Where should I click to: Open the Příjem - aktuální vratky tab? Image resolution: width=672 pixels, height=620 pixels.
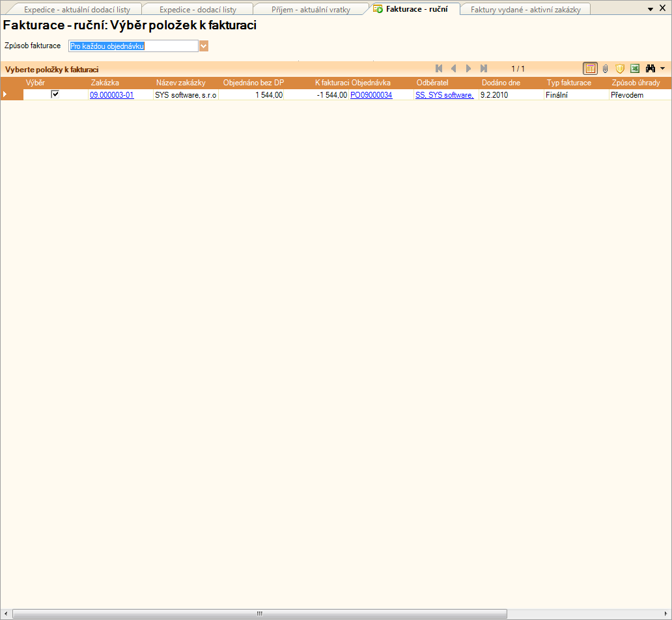(x=311, y=10)
